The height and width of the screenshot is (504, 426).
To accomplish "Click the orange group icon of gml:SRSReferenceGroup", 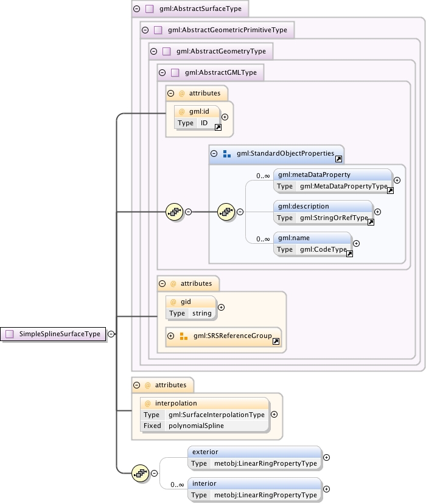I will pyautogui.click(x=184, y=336).
